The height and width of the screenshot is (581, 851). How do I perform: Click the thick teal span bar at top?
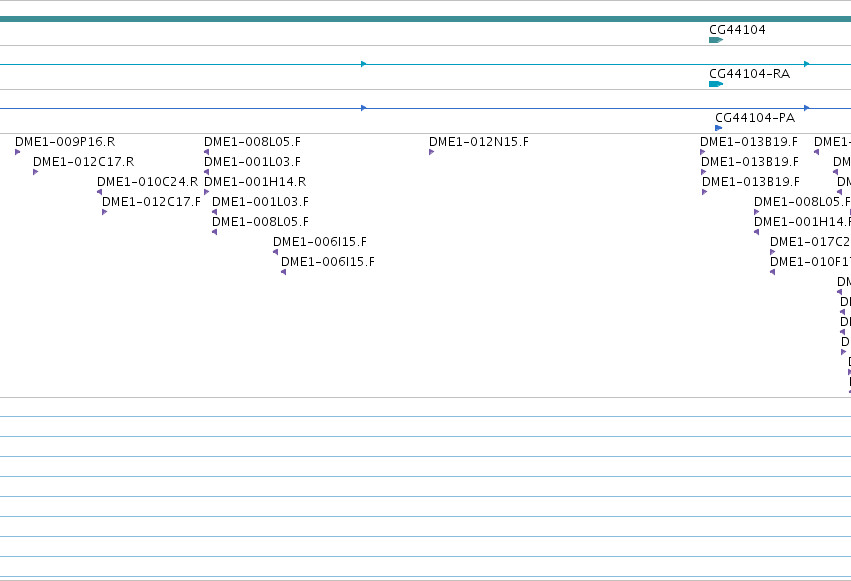click(426, 19)
